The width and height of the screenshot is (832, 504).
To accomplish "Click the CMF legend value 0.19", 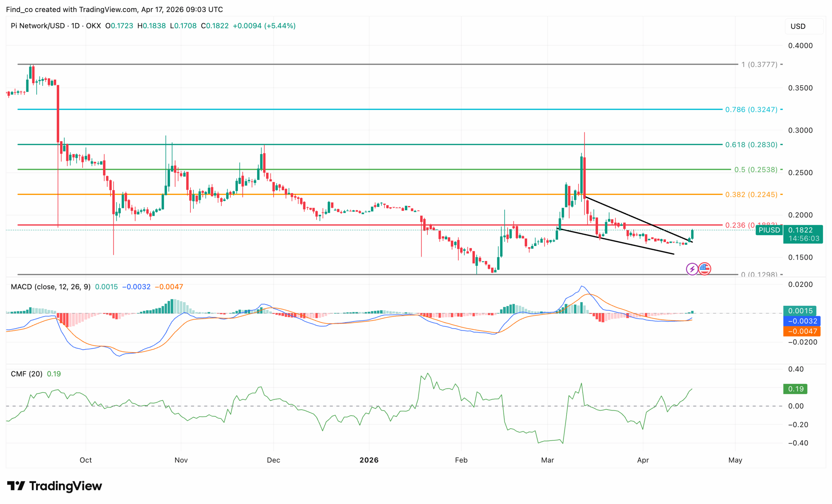I will pos(54,374).
